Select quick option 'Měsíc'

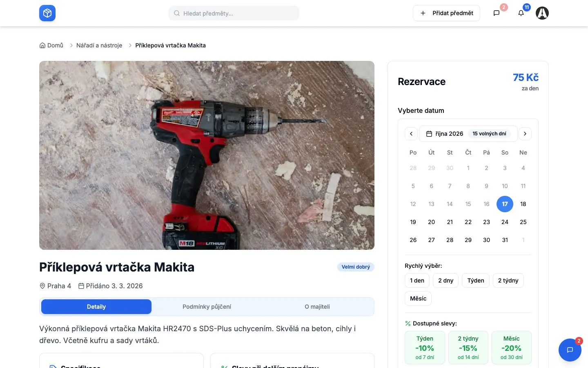tap(418, 298)
